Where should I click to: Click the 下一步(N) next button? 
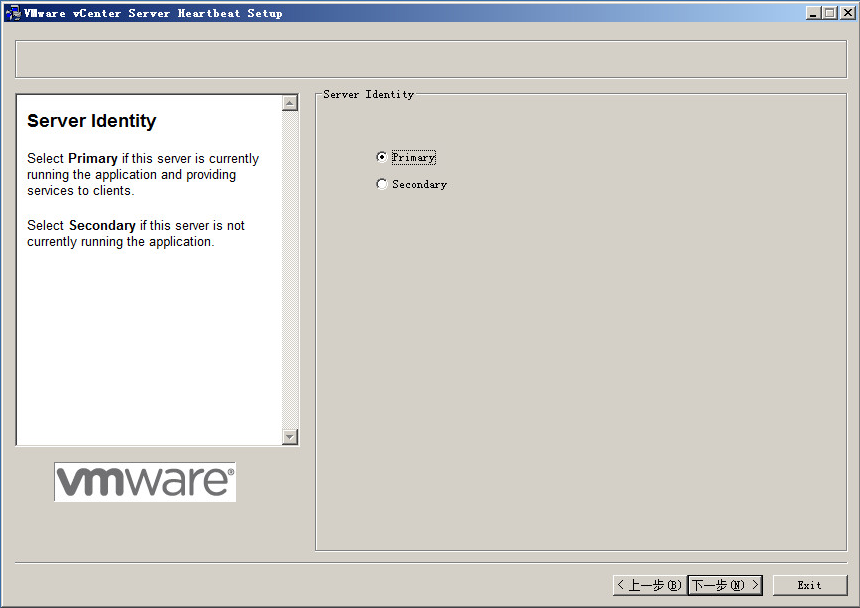[x=725, y=585]
